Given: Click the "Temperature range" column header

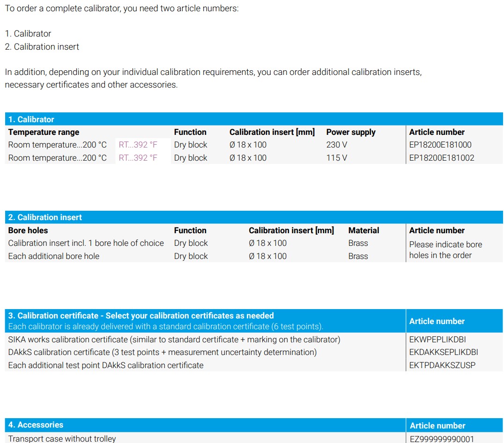Looking at the screenshot, I should click(44, 132).
